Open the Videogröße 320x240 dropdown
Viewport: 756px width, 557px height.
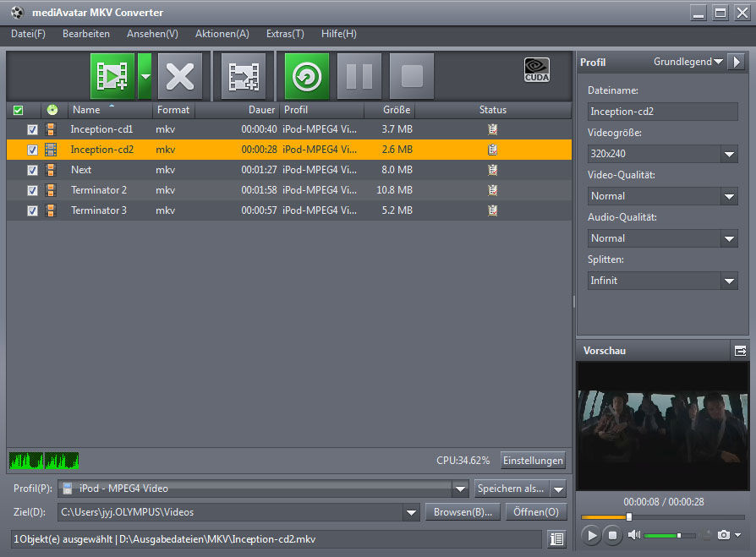[x=729, y=154]
